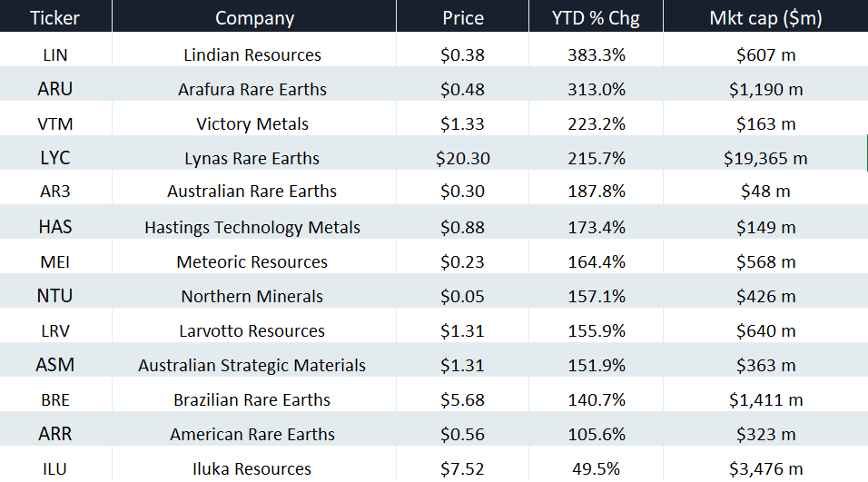Click Lynas Rare Earths market cap $19,365 m
The height and width of the screenshot is (482, 868).
765,158
